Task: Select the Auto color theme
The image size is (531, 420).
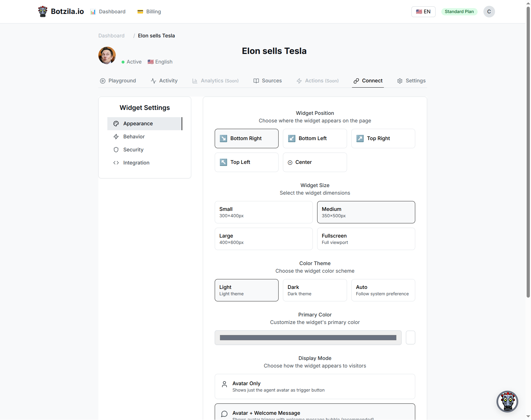Action: pos(383,290)
